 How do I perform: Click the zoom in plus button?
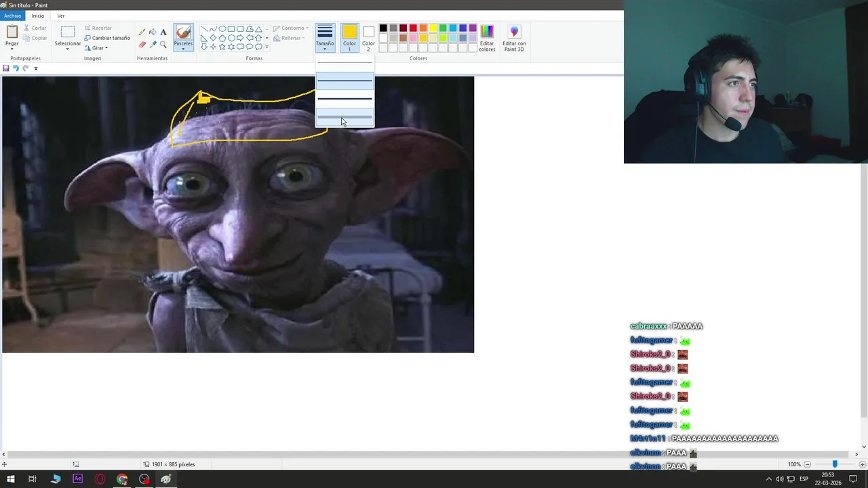862,464
